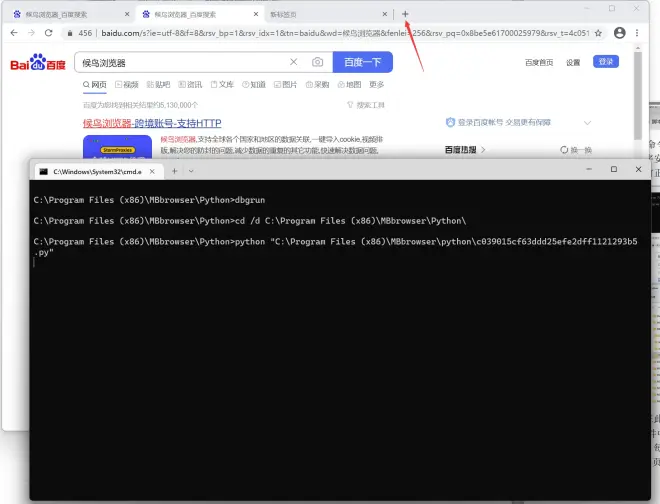Click the cd /d command line
The width and height of the screenshot is (660, 504).
coord(250,221)
